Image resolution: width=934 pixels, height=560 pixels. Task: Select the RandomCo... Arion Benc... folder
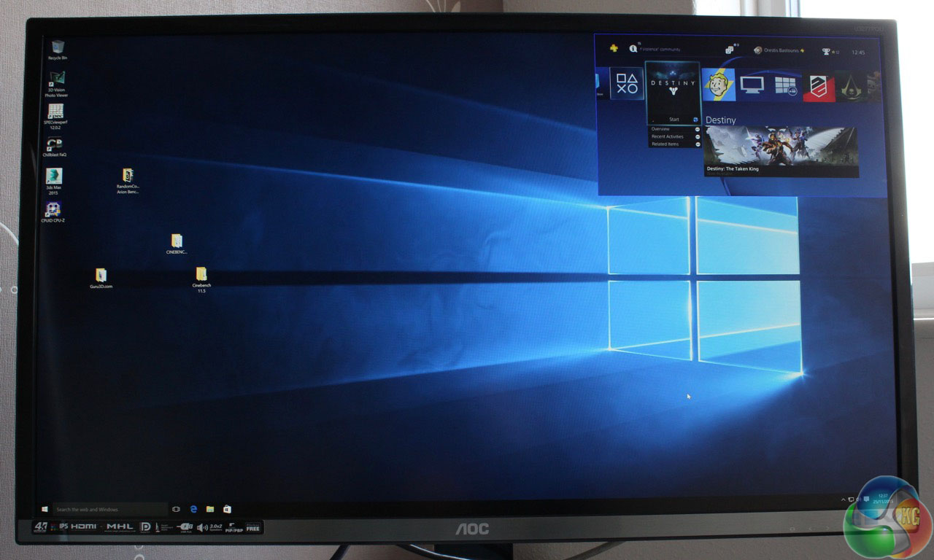pyautogui.click(x=128, y=181)
